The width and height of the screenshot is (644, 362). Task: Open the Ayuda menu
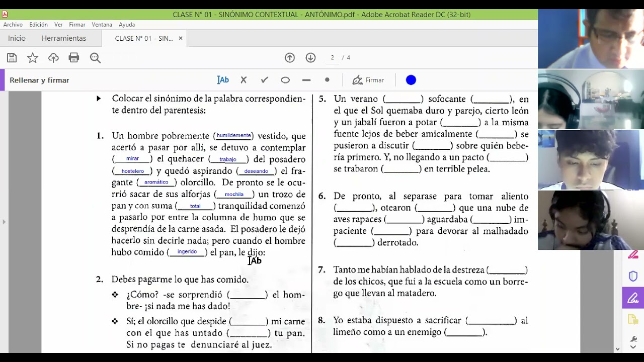coord(127,24)
